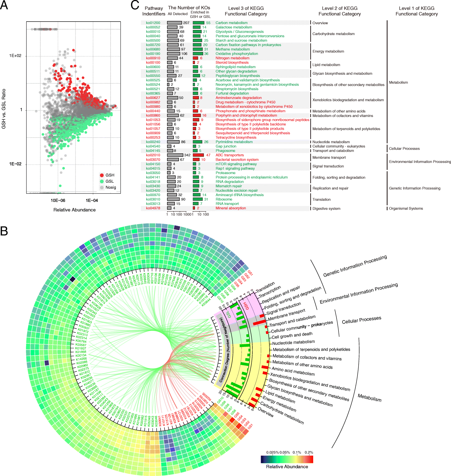Click the panel A label

[4, 5]
